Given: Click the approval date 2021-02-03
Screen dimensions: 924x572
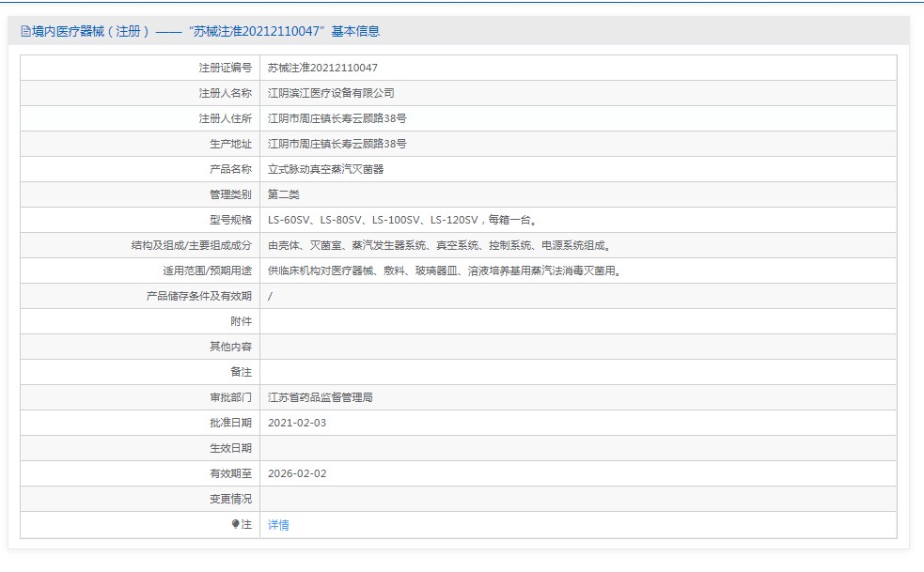Looking at the screenshot, I should 297,423.
